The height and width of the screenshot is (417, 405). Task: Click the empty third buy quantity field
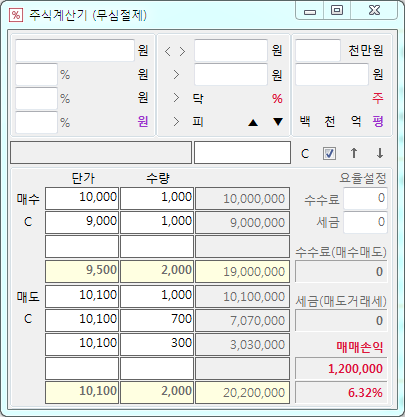coord(157,247)
